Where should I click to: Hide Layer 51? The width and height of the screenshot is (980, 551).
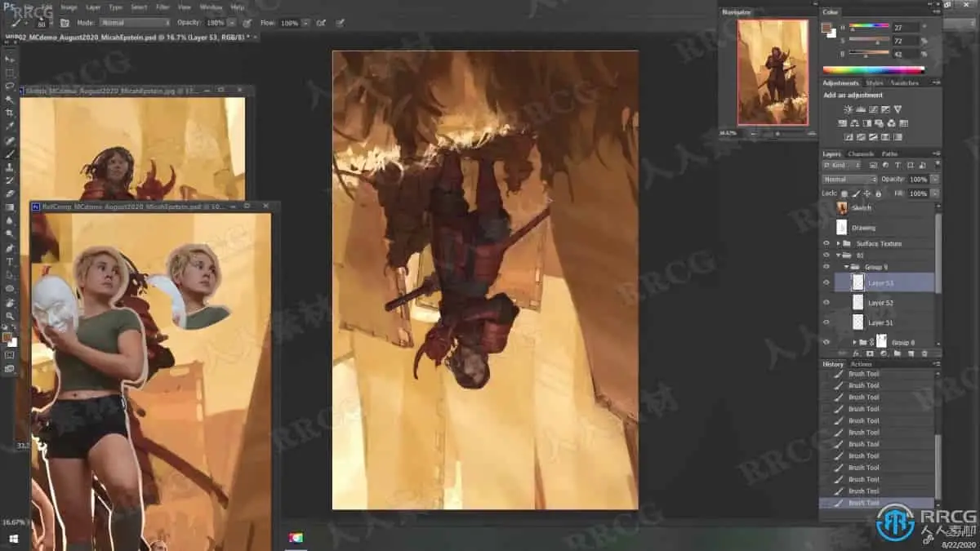click(x=826, y=322)
